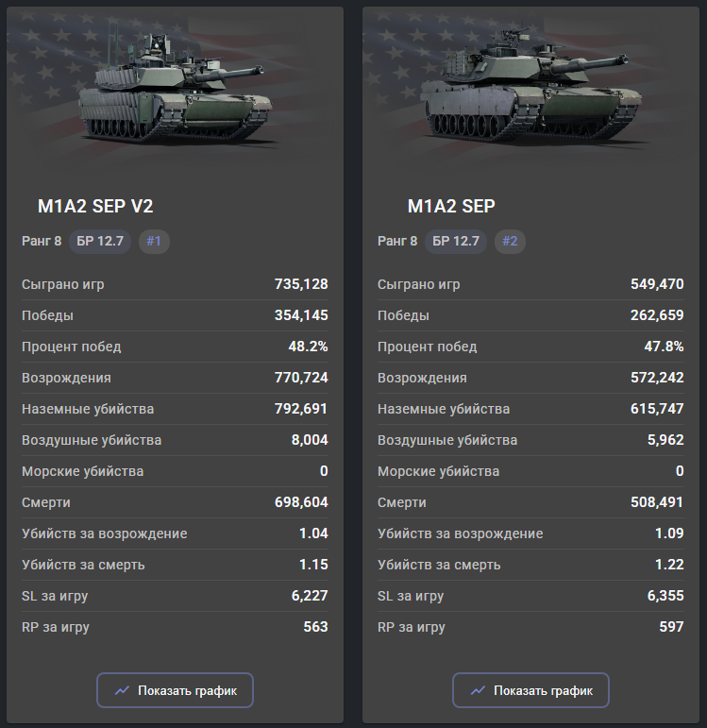Click БР 12.7 badge on M1A2 SEP V2
Viewport: 707px width, 728px height.
pyautogui.click(x=100, y=241)
